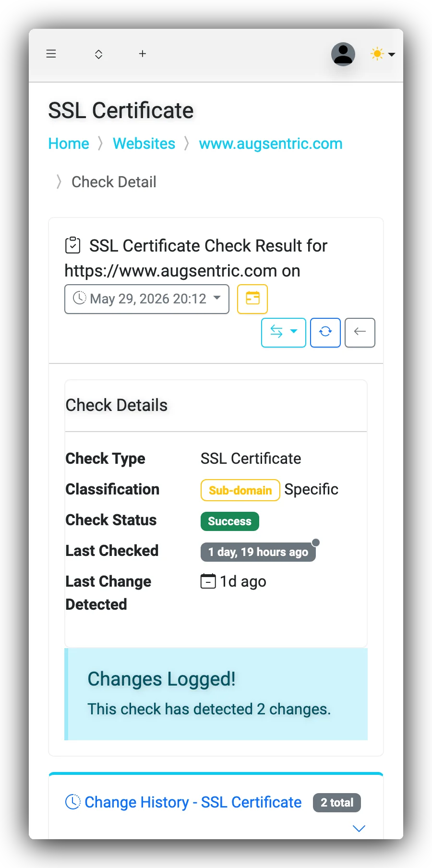Open the hamburger navigation menu
Image resolution: width=432 pixels, height=868 pixels.
click(x=51, y=54)
